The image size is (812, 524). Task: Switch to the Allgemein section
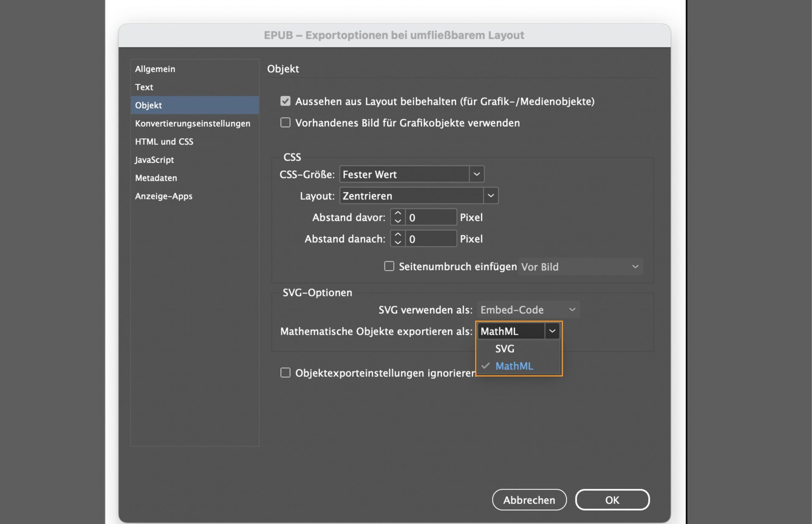click(x=155, y=69)
